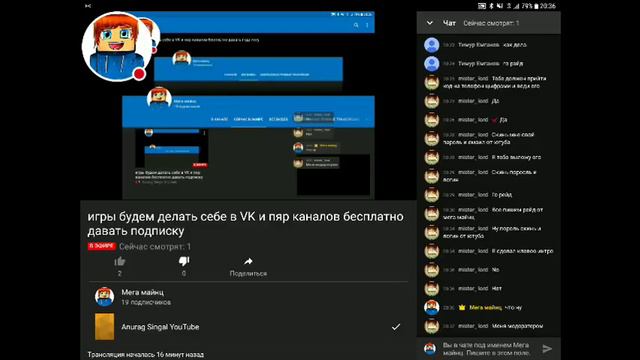Click the mister_lord avatar beside 'Го рейд'
The height and width of the screenshot is (360, 640).
pyautogui.click(x=431, y=195)
